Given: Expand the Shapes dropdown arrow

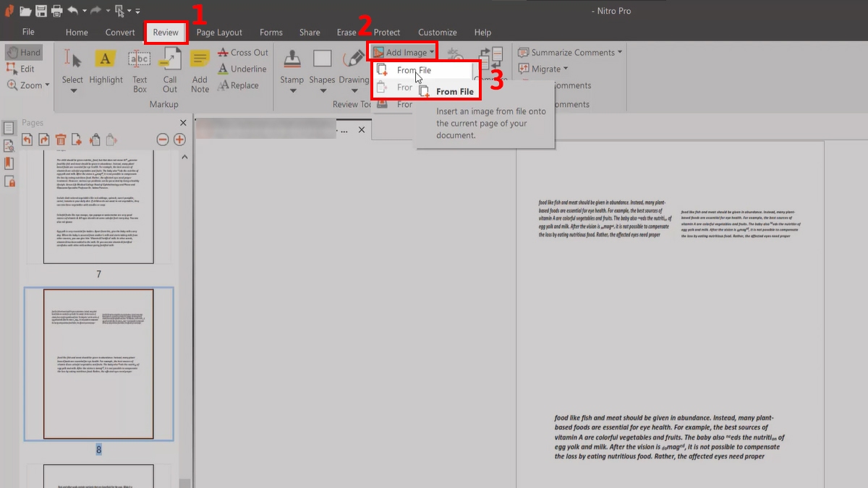Looking at the screenshot, I should 322,91.
